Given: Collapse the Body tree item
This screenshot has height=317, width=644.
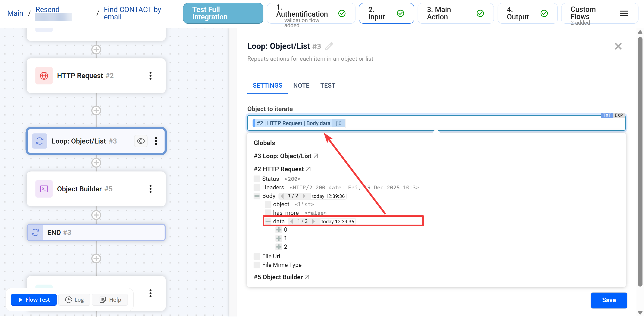Looking at the screenshot, I should [257, 196].
